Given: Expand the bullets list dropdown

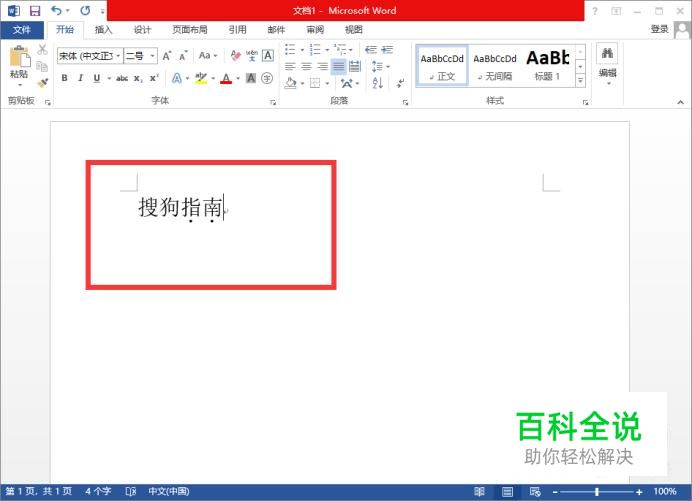Looking at the screenshot, I should pyautogui.click(x=302, y=50).
